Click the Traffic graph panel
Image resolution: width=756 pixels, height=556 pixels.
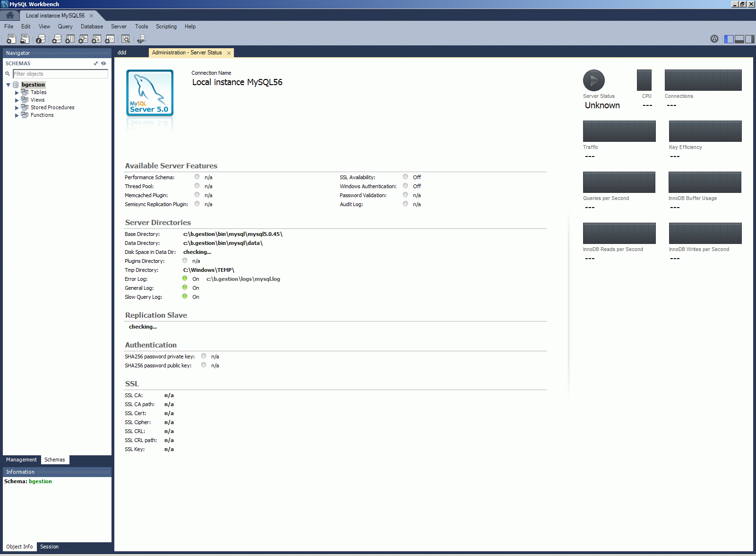pos(619,131)
